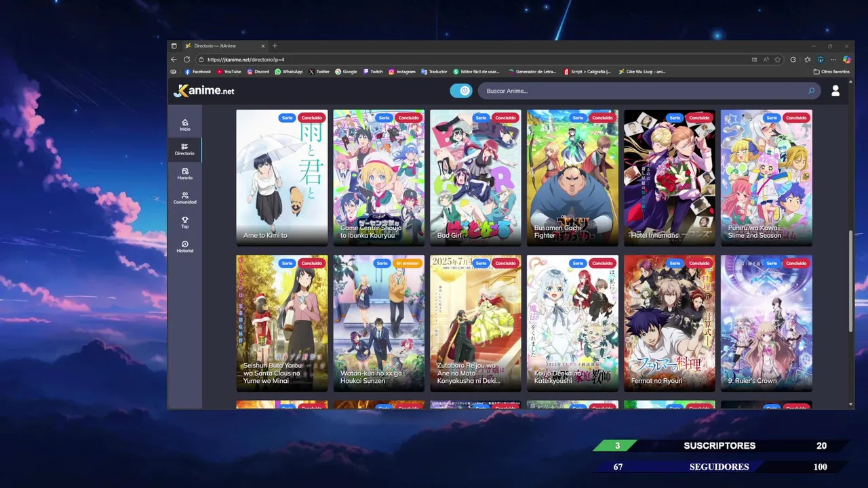
Task: Open the Busamen Gachi Fighter card
Action: click(x=572, y=178)
